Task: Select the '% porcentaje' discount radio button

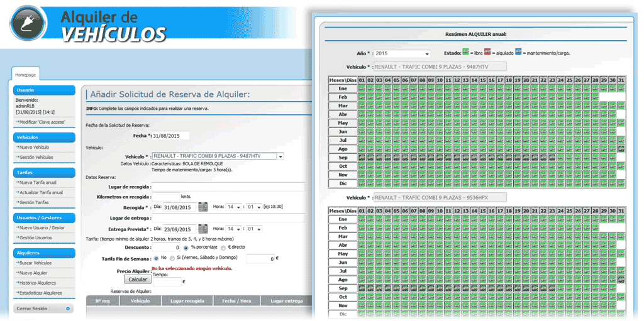Action: [x=186, y=248]
